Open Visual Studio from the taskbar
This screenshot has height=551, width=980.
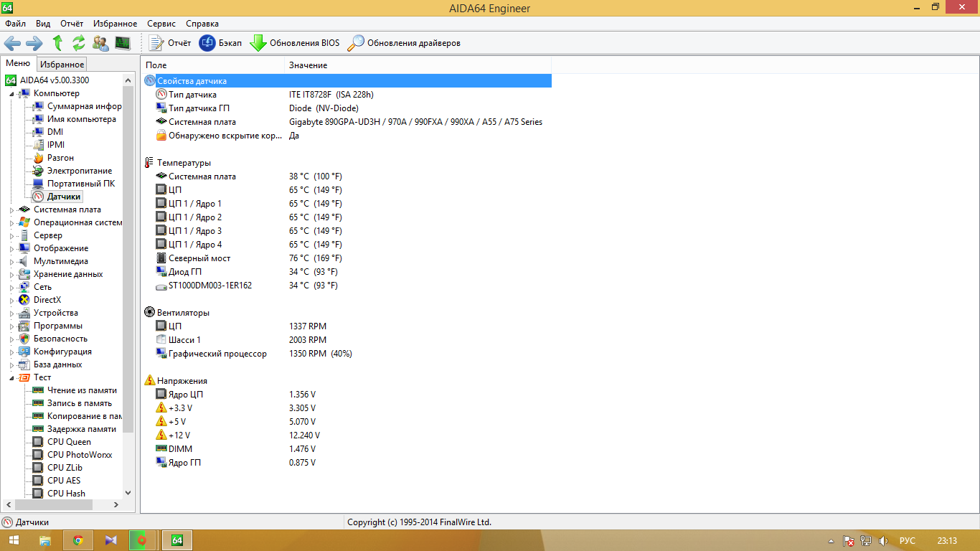click(x=110, y=540)
